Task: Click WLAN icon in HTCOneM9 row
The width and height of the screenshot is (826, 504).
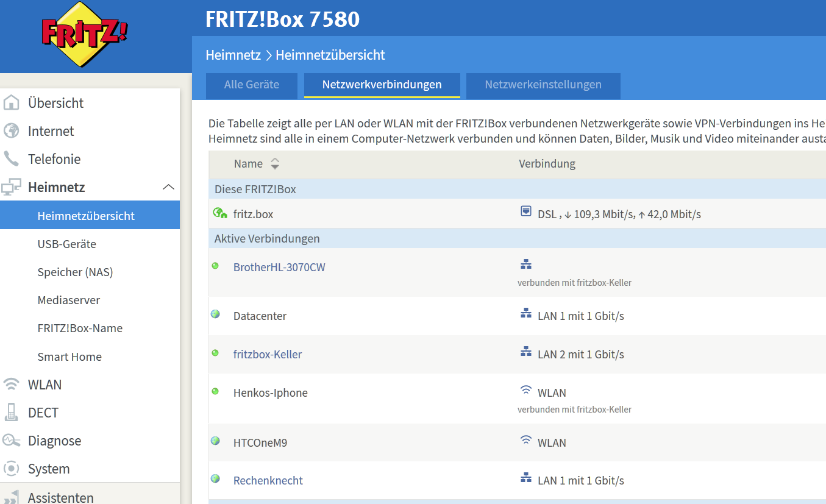Action: pos(525,440)
